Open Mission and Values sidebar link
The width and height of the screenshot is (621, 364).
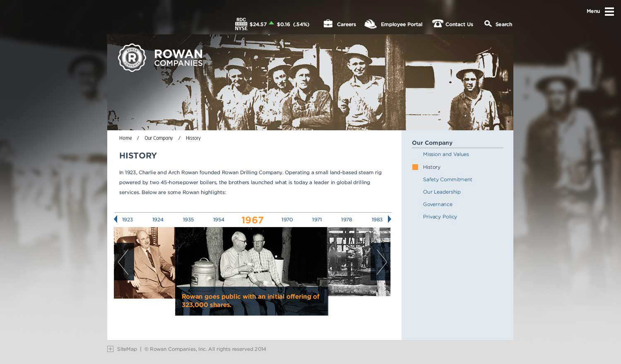coord(446,154)
